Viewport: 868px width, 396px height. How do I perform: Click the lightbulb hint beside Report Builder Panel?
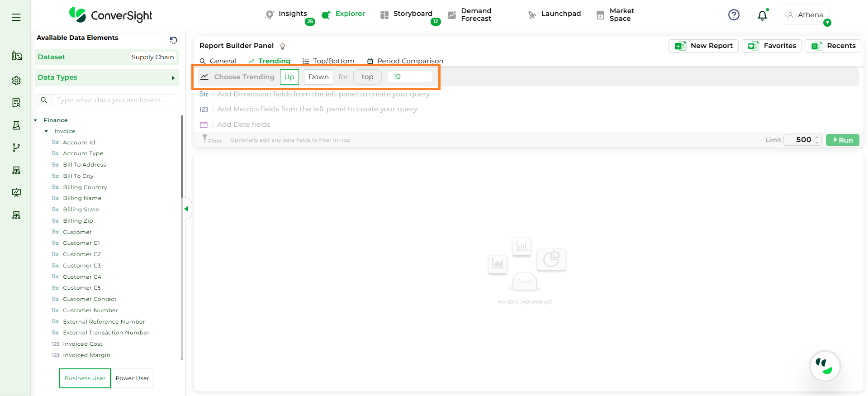click(x=283, y=46)
